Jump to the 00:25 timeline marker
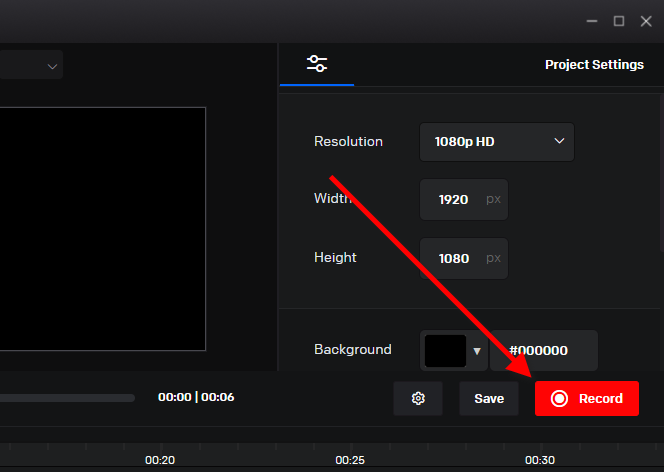This screenshot has width=664, height=472. [x=350, y=460]
